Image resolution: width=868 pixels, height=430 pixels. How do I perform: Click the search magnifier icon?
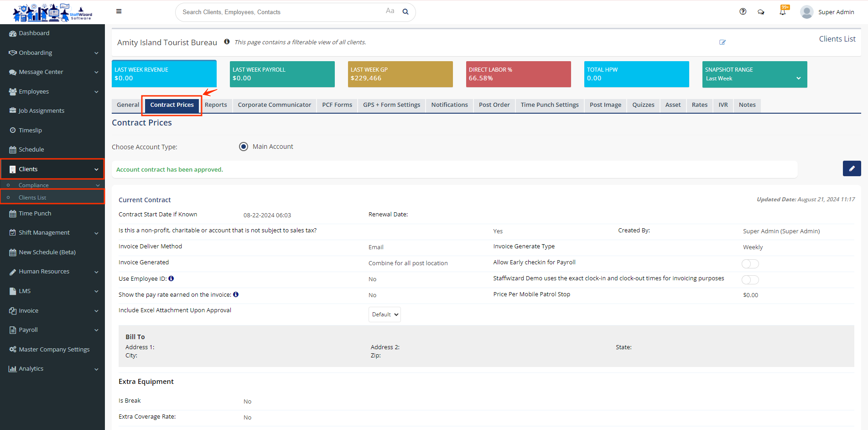click(405, 12)
